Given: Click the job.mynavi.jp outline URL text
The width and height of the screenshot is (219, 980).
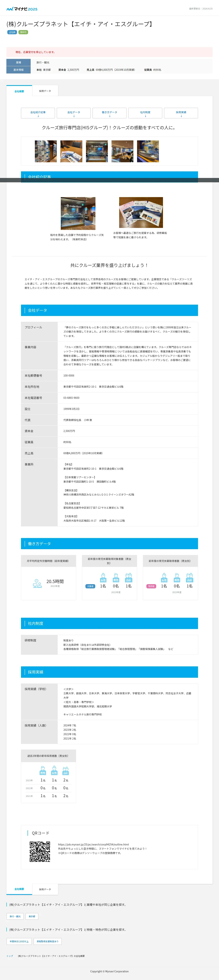Looking at the screenshot, I should (x=93, y=844).
